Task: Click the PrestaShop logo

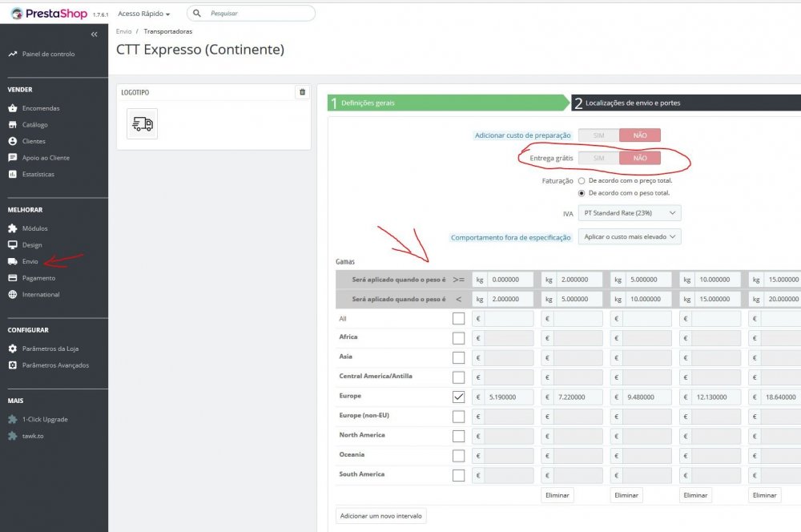Action: coord(49,14)
